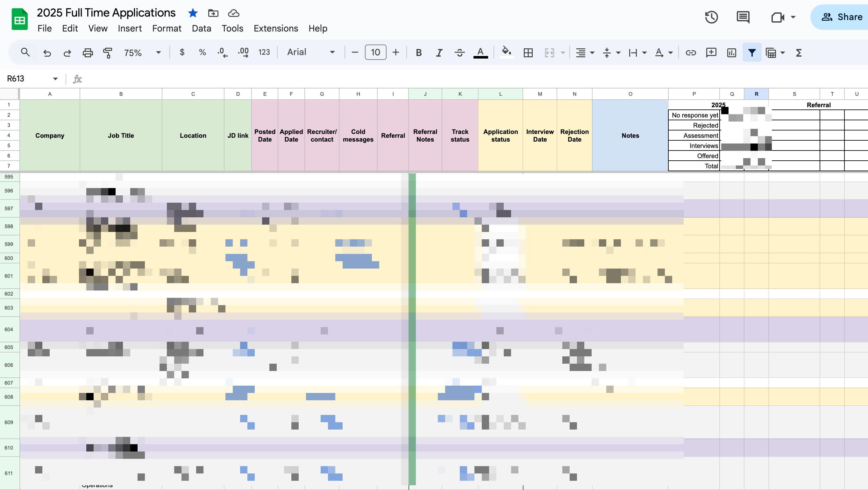The image size is (868, 490).
Task: Open the Extensions menu
Action: 276,28
